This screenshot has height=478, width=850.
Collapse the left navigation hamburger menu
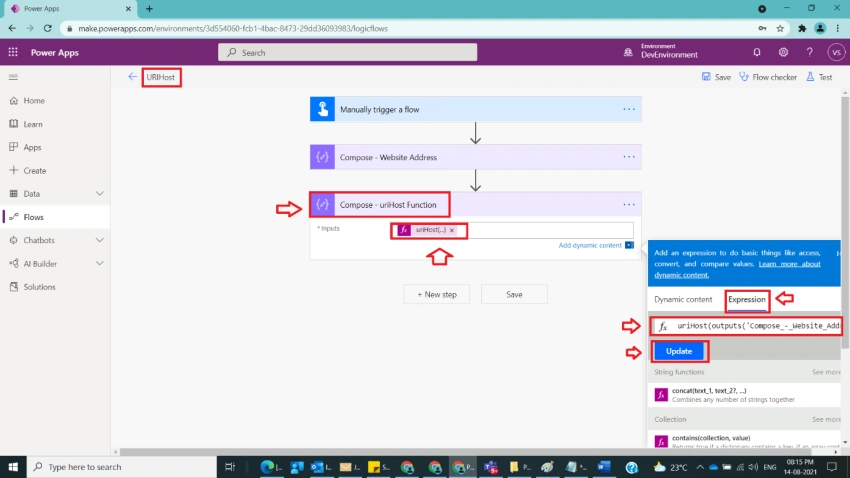13,77
